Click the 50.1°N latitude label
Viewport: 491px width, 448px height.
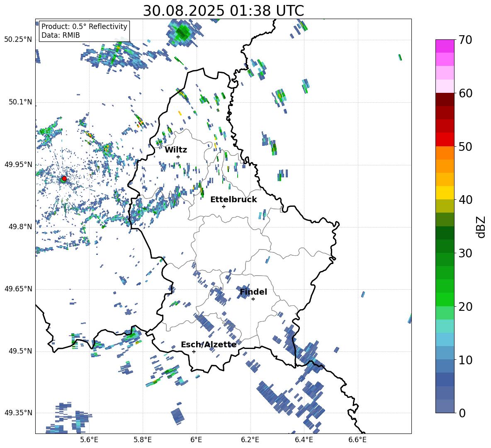[20, 102]
